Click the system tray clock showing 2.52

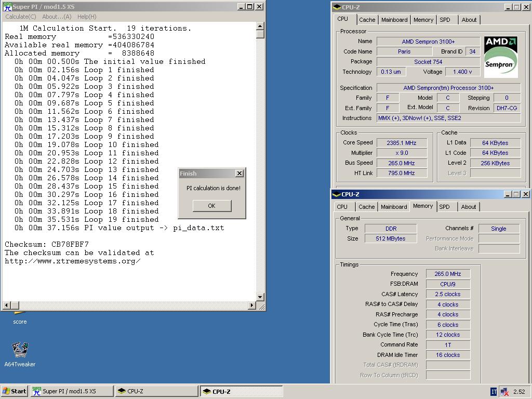519,392
